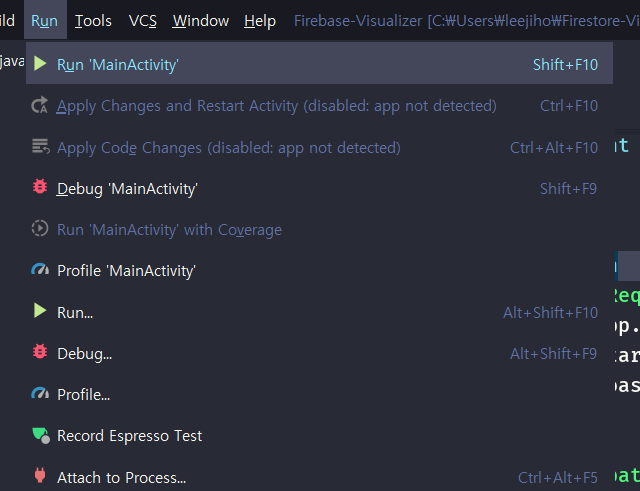The image size is (640, 491).
Task: Select Debug 'MainActivity' menu item
Action: coord(127,188)
